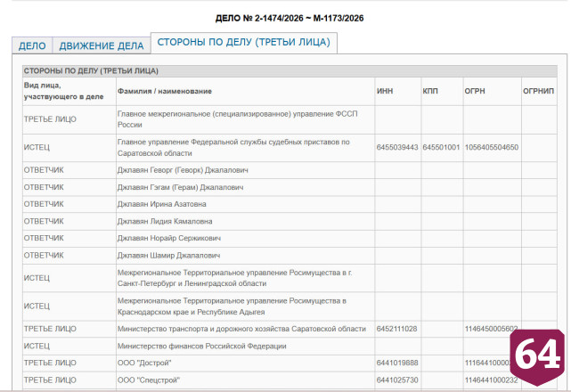571x392 pixels.
Task: Click the СТОРОНЫ ПО ДЕЛУ table section header
Action: click(x=290, y=70)
